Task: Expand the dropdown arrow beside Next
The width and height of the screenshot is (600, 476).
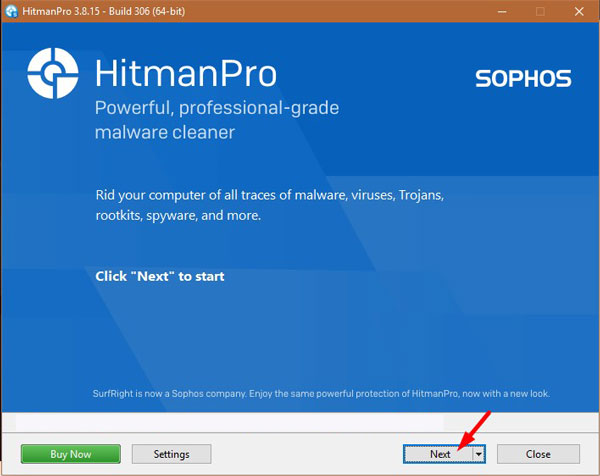Action: coord(478,454)
